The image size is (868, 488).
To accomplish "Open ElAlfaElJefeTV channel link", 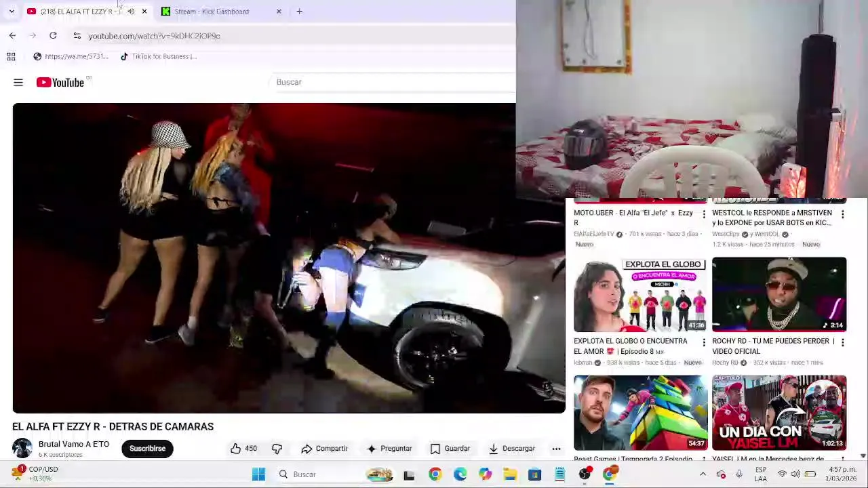I will click(593, 234).
